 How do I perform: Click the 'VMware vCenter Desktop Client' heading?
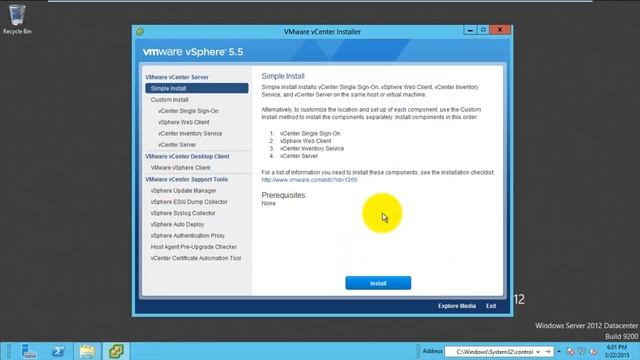tap(187, 156)
